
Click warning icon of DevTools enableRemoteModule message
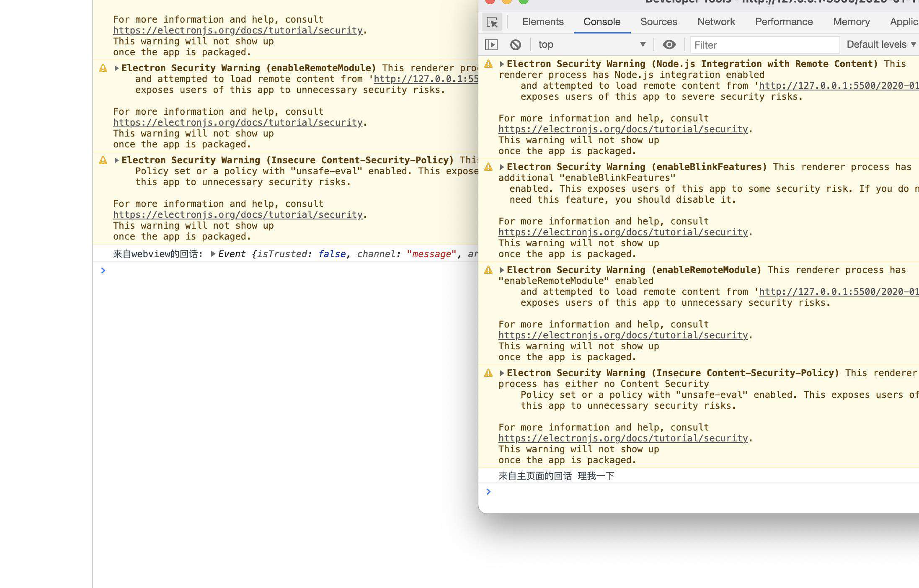(x=488, y=270)
